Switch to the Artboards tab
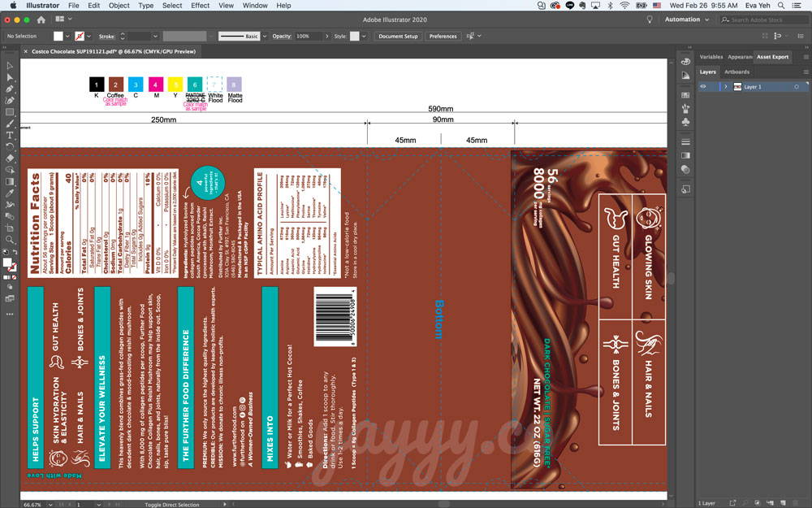Viewport: 812px width, 508px height. pos(736,72)
